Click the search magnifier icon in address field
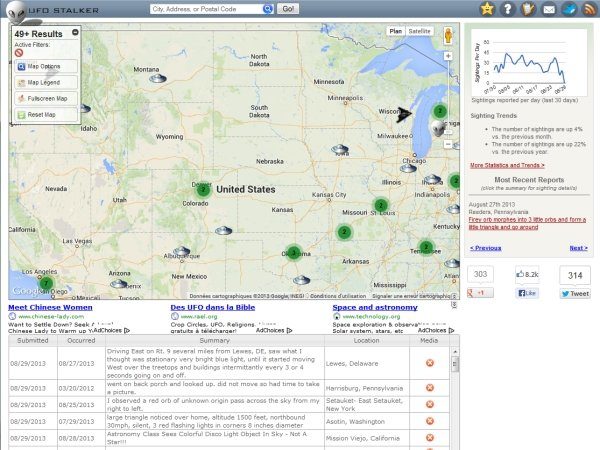 click(x=268, y=9)
